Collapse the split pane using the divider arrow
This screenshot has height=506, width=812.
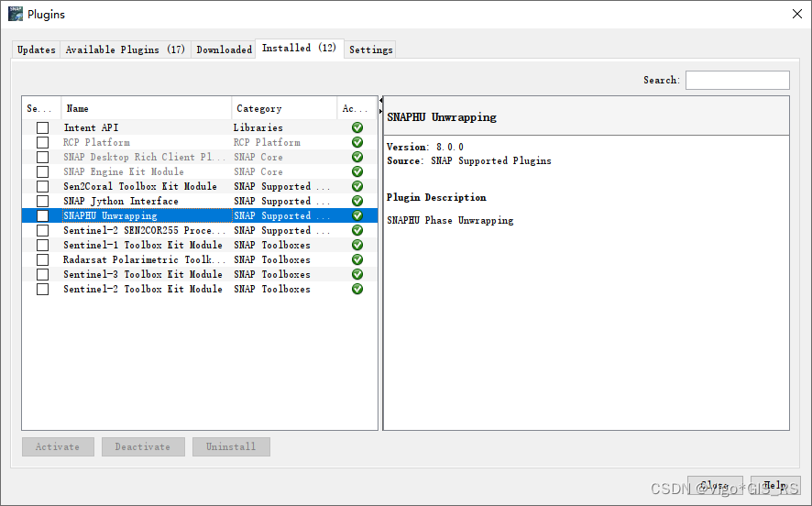pos(380,101)
